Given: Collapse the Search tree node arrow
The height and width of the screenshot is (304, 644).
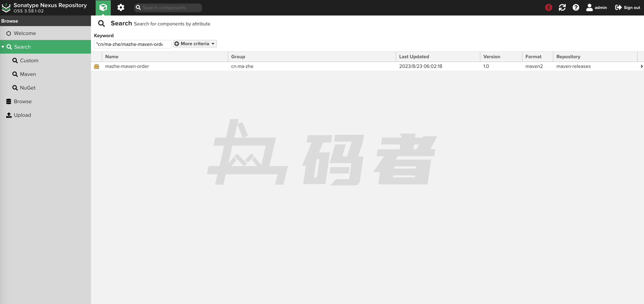Looking at the screenshot, I should pyautogui.click(x=3, y=47).
